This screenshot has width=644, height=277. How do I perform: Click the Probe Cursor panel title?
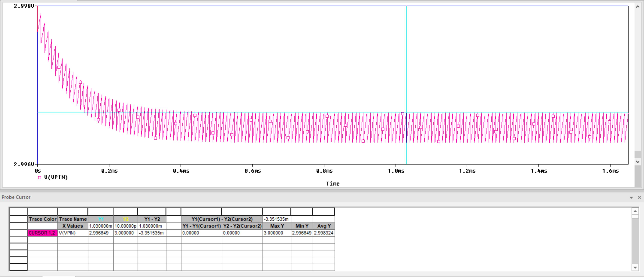(16, 197)
